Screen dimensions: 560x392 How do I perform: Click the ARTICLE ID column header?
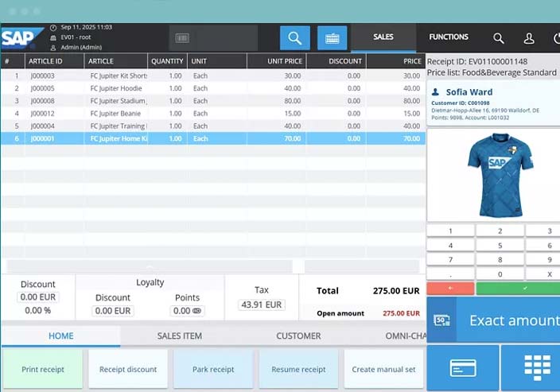coord(54,61)
